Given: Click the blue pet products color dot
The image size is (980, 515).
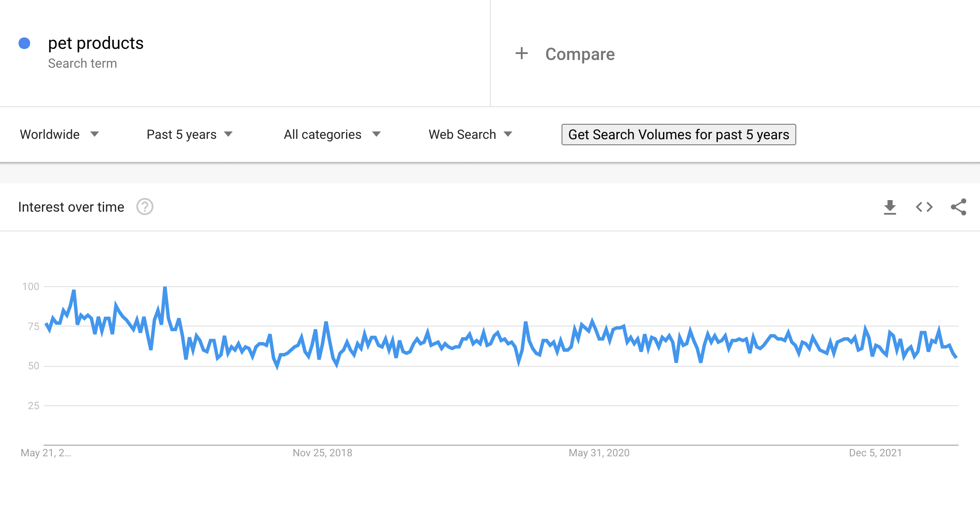Looking at the screenshot, I should click(24, 43).
